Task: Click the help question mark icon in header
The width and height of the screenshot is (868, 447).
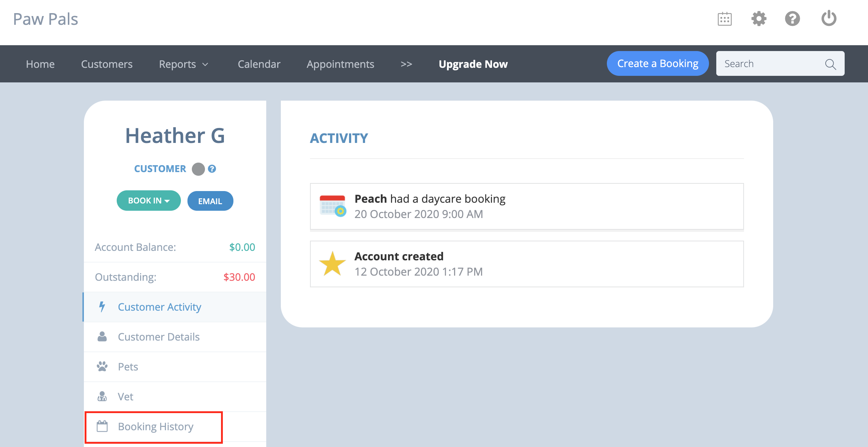Action: (792, 19)
